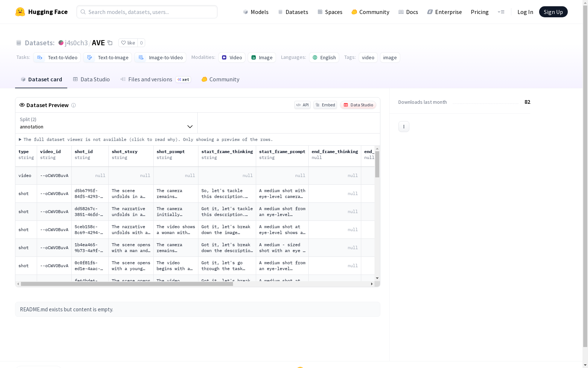Click the Sign Up button

553,12
